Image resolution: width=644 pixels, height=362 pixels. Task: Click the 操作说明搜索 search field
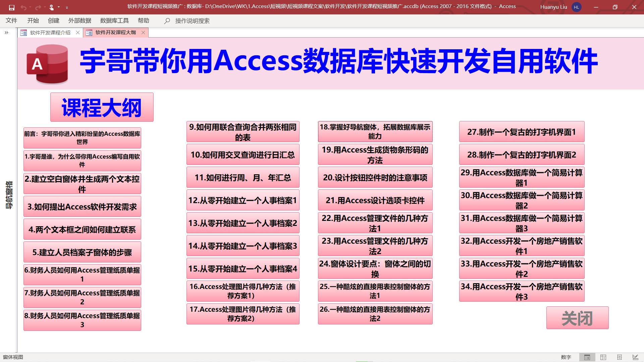click(192, 21)
